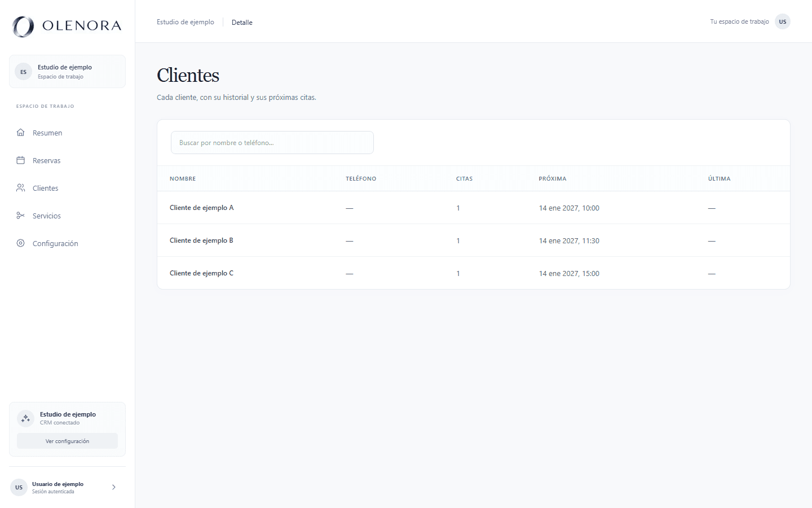Click the CITAS column header
Viewport: 812px width, 508px height.
(x=465, y=178)
